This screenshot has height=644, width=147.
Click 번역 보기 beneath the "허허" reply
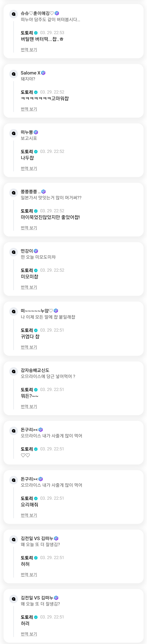click(x=29, y=575)
